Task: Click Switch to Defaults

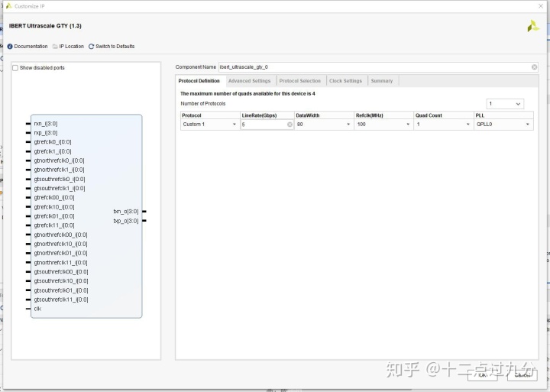Action: tap(112, 47)
